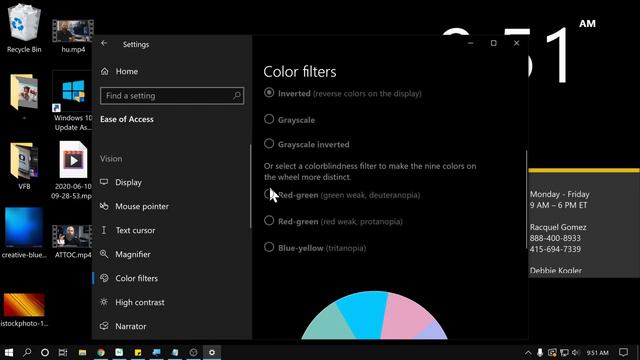Click the network tray icon
Image resolution: width=640 pixels, height=360 pixels.
click(564, 352)
